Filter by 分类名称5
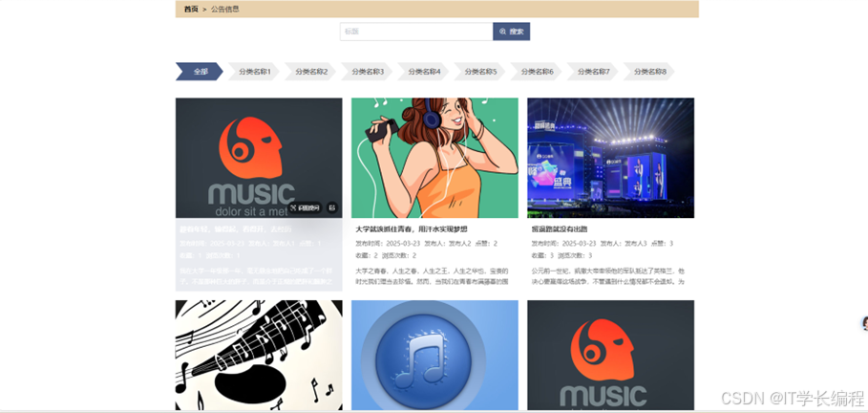 tap(481, 72)
